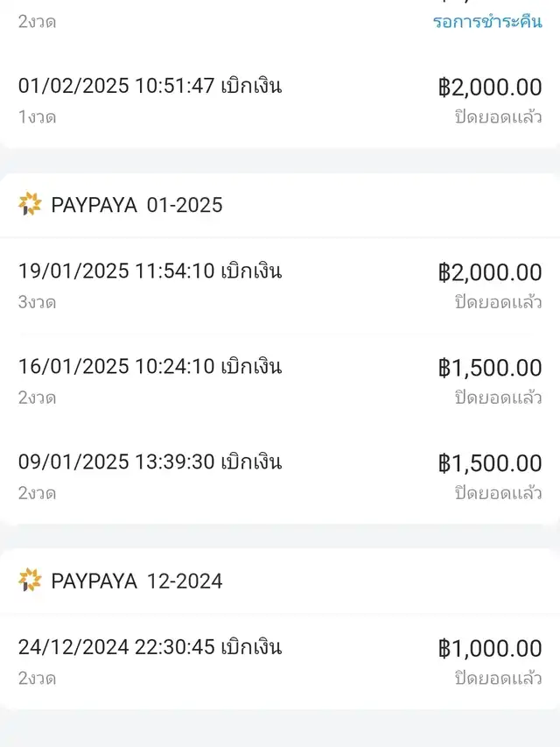Open the 01/02/2025 10:51:47 withdrawal entry

[x=150, y=86]
